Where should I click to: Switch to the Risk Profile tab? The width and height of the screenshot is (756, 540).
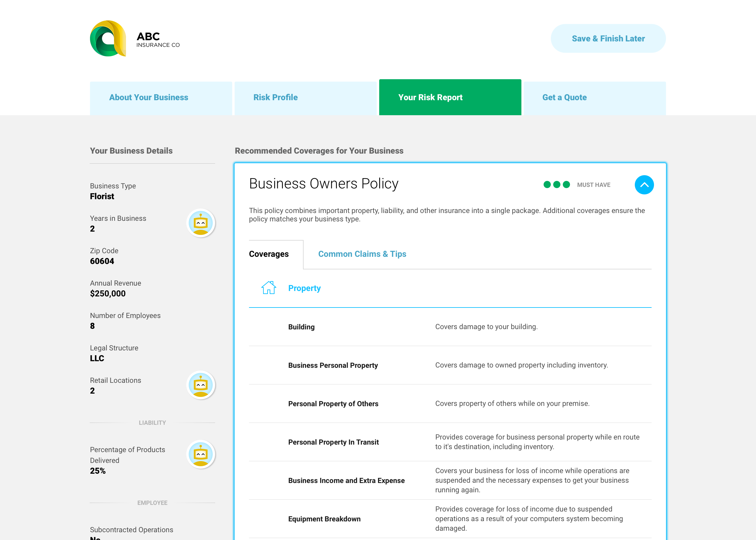275,97
